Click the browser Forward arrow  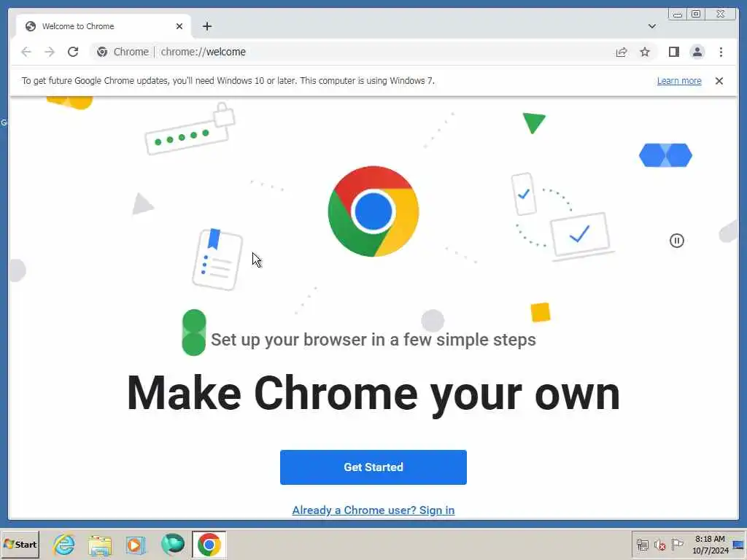coord(50,52)
